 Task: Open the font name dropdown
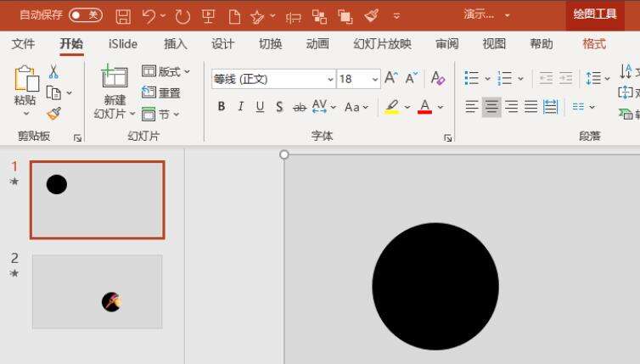(330, 79)
